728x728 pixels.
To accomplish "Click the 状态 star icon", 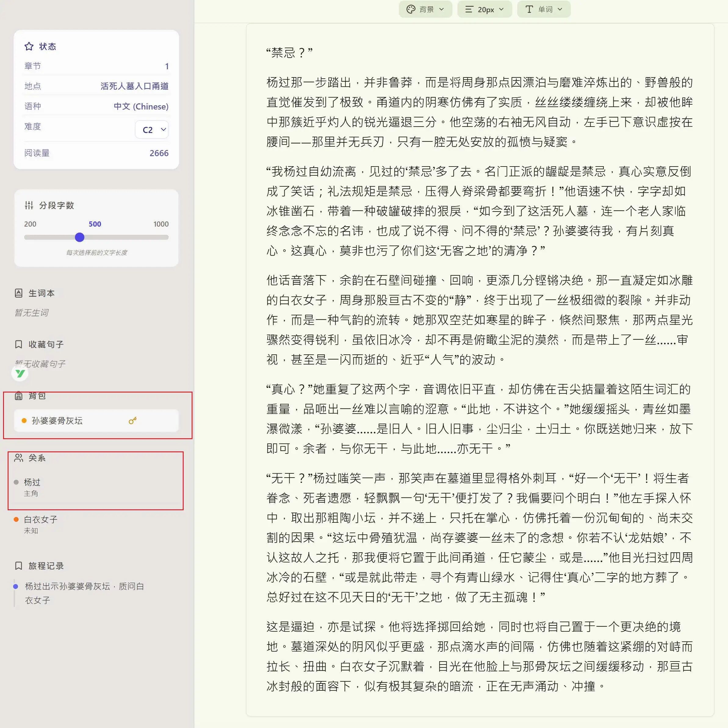I will pyautogui.click(x=29, y=46).
